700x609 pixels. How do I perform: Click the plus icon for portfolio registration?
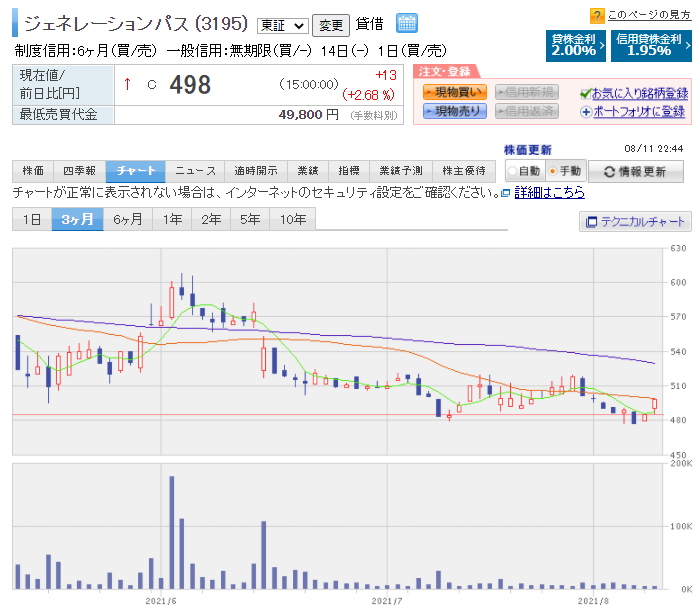(x=586, y=112)
